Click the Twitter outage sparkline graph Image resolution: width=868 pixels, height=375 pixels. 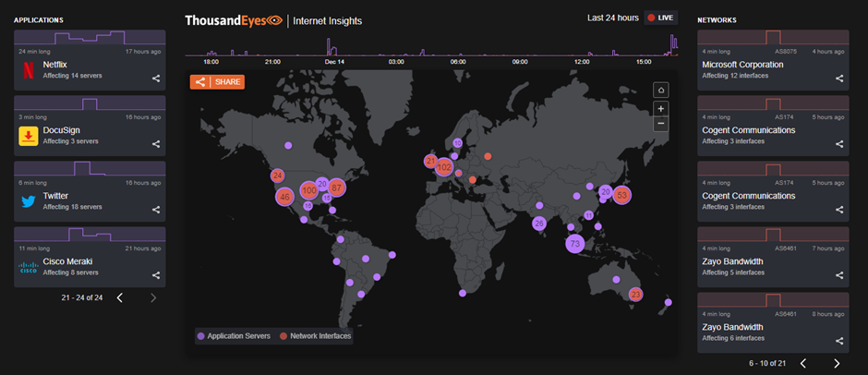pyautogui.click(x=90, y=168)
